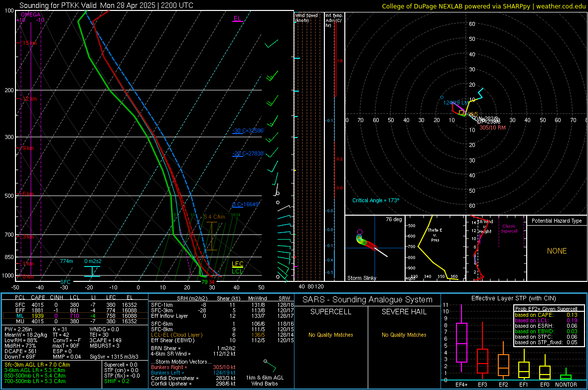Click the Inf. Temp. Adv. panel header
This screenshot has height=390, width=588.
[334, 20]
